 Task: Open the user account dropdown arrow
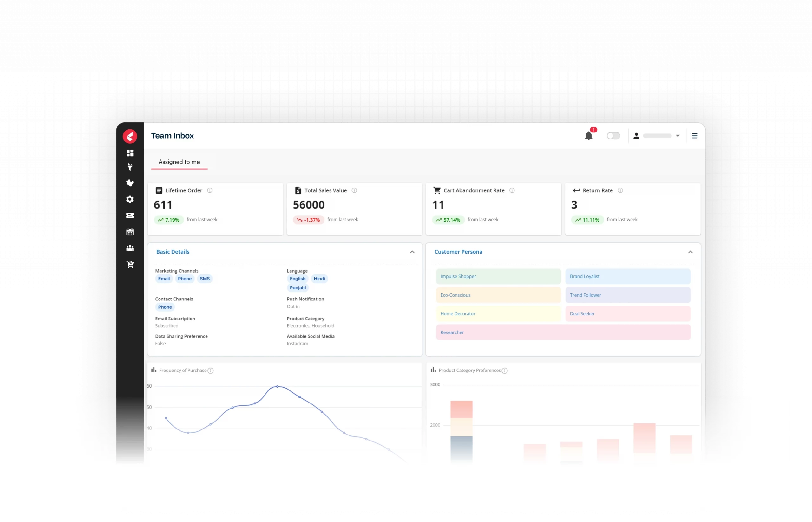678,136
